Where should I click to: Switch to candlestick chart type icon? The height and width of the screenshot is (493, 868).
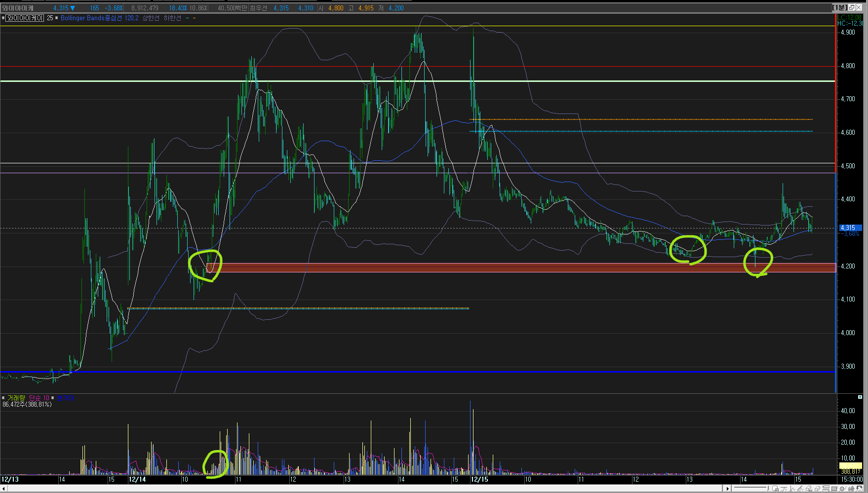coord(851,489)
